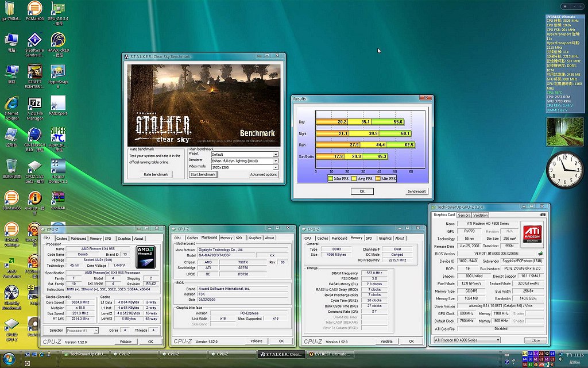
Task: Click Send report in Results window
Action: 416,191
